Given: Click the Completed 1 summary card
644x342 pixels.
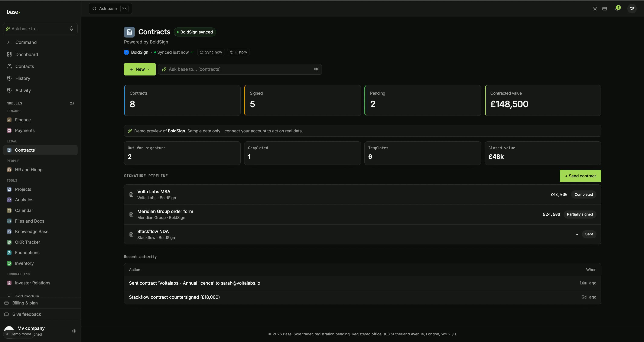Looking at the screenshot, I should (302, 153).
